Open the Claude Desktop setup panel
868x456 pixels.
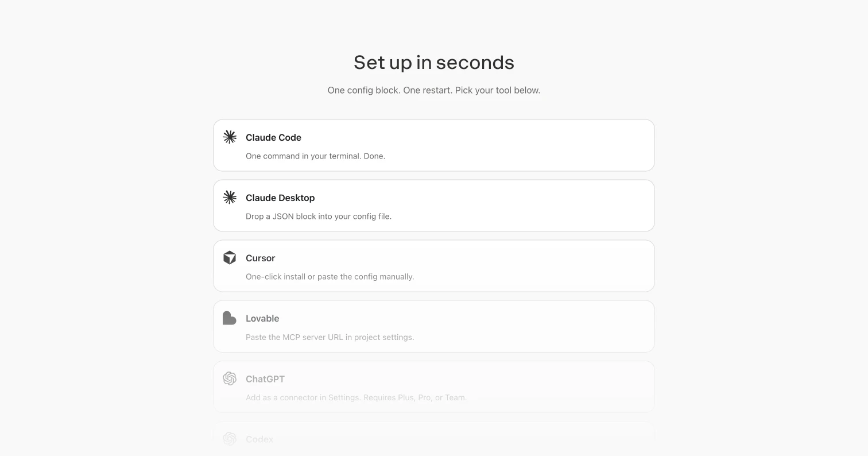click(433, 205)
